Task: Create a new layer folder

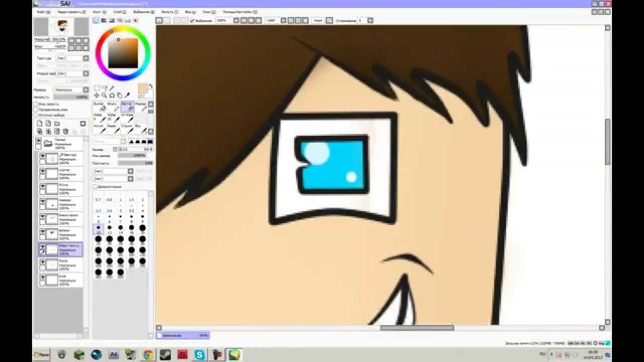Action: 57,123
